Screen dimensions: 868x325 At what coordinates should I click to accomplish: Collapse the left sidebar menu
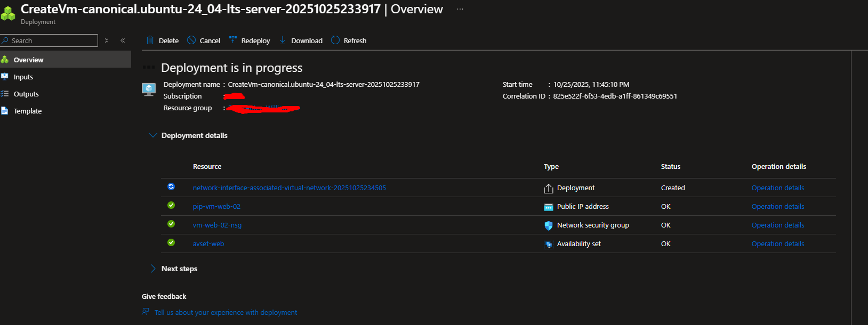tap(123, 40)
